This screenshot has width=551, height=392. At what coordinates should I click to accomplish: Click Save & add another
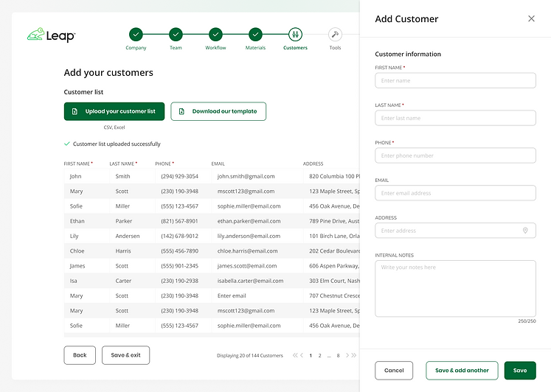462,370
